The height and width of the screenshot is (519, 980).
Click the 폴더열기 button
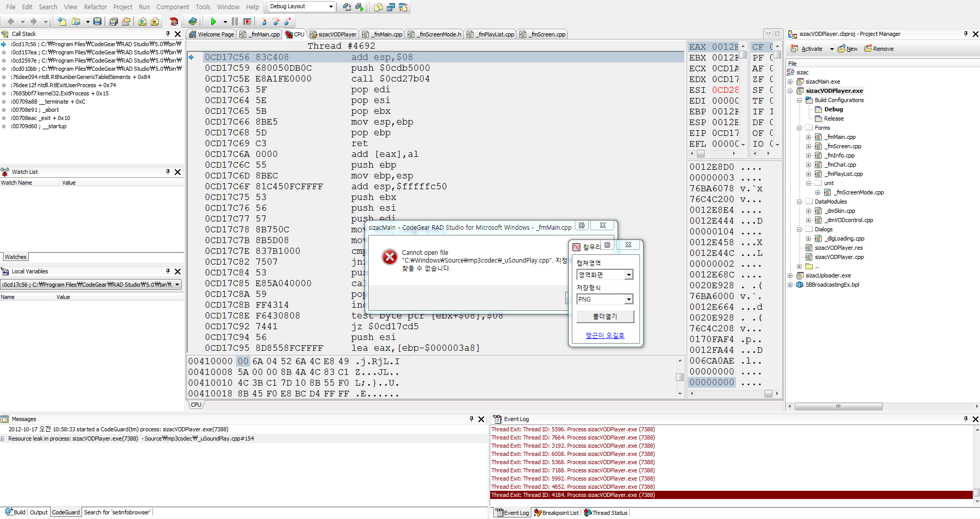pos(605,317)
